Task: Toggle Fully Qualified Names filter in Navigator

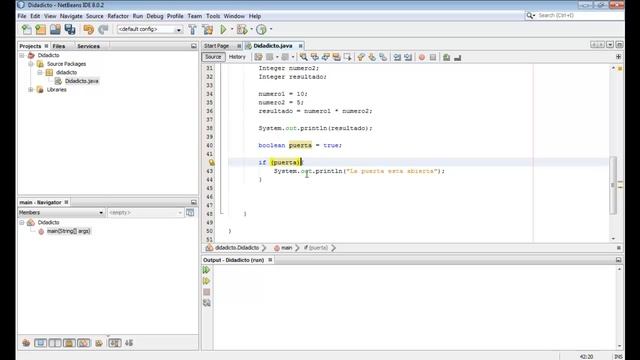Action: click(99, 343)
